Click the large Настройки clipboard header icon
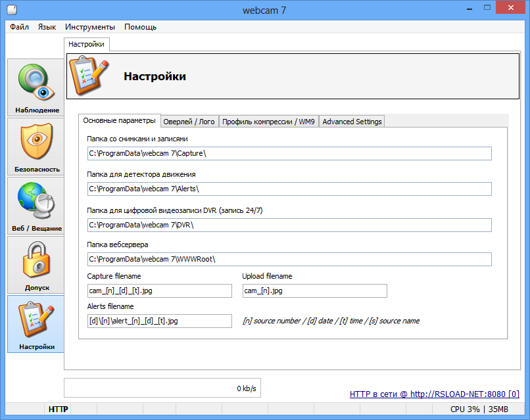 [89, 76]
